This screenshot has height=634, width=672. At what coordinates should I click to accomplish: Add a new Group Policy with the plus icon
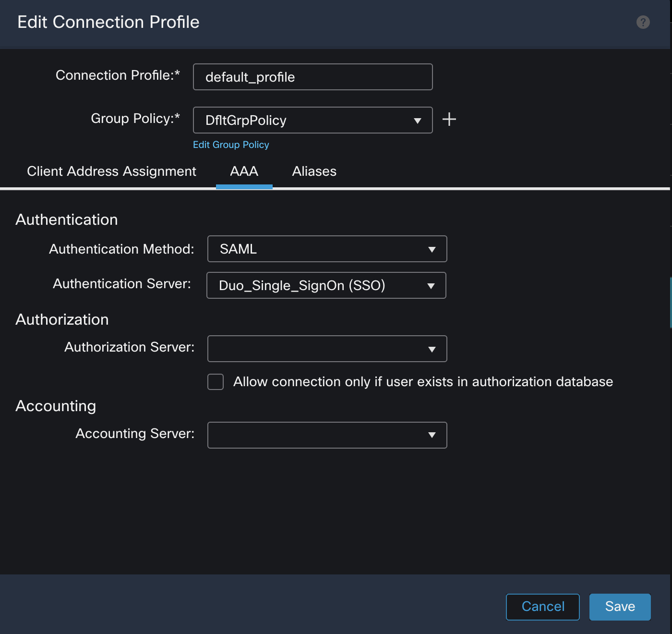click(449, 120)
